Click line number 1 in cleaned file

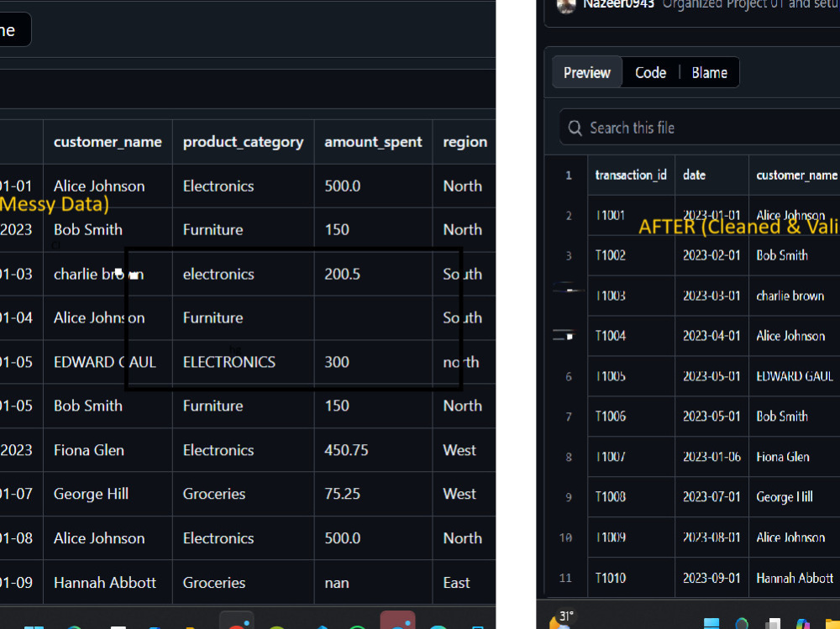(569, 176)
